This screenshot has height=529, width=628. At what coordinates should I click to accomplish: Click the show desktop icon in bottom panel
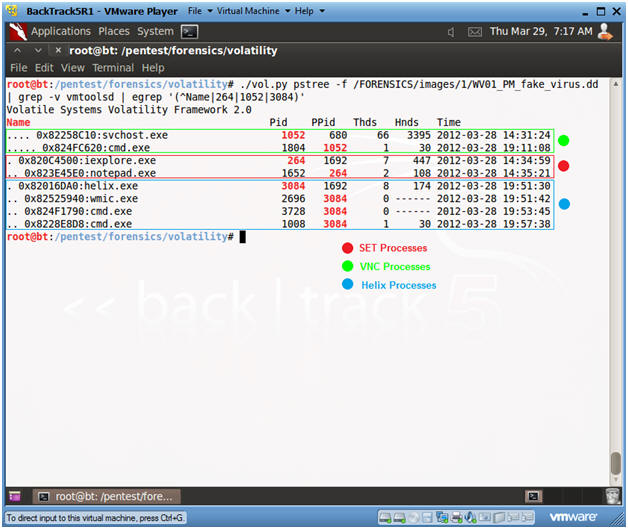click(x=14, y=497)
